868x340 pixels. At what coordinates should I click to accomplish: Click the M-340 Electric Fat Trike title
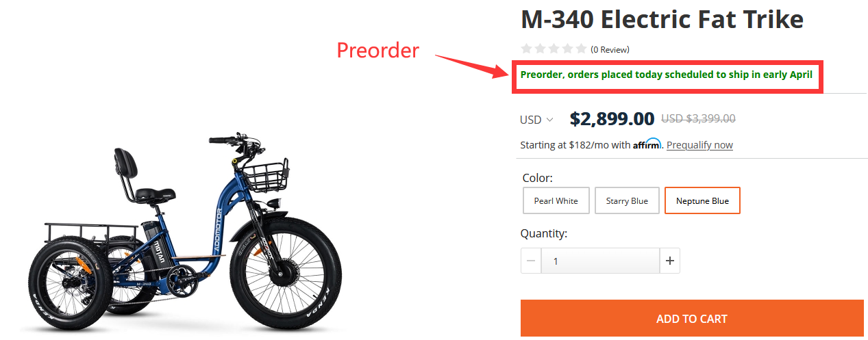click(662, 19)
